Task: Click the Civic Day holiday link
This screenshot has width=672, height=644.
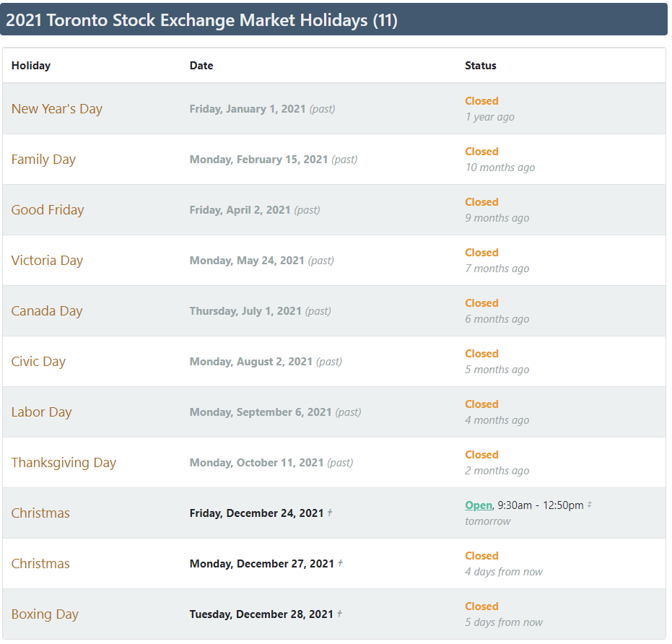Action: pyautogui.click(x=38, y=362)
